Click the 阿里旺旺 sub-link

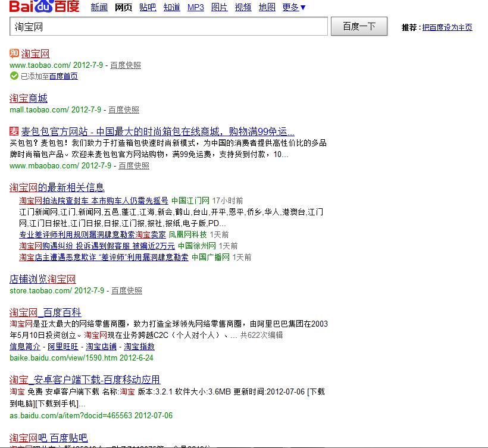[x=63, y=346]
